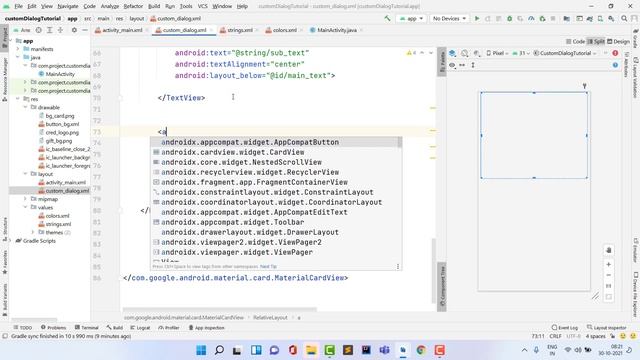
Task: Click red error indicator in design toolbar
Action: [x=615, y=53]
